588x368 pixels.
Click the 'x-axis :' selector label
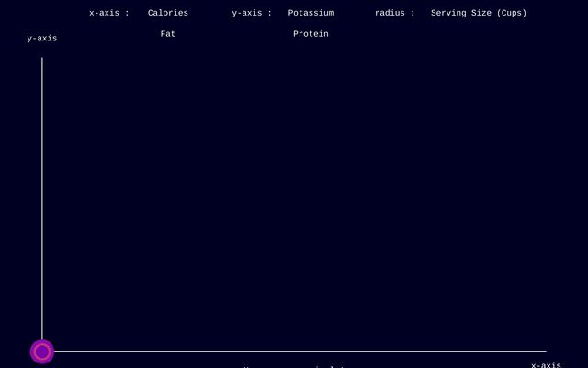[x=109, y=13]
